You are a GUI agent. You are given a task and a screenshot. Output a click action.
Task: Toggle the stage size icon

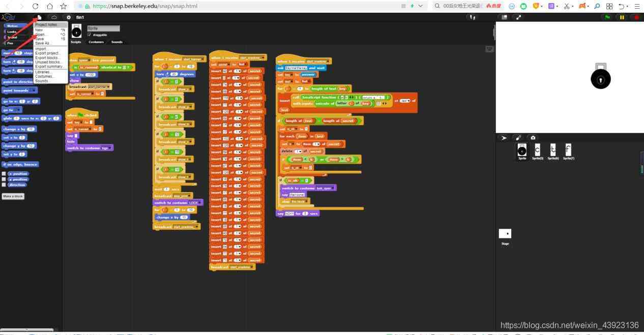coord(504,17)
